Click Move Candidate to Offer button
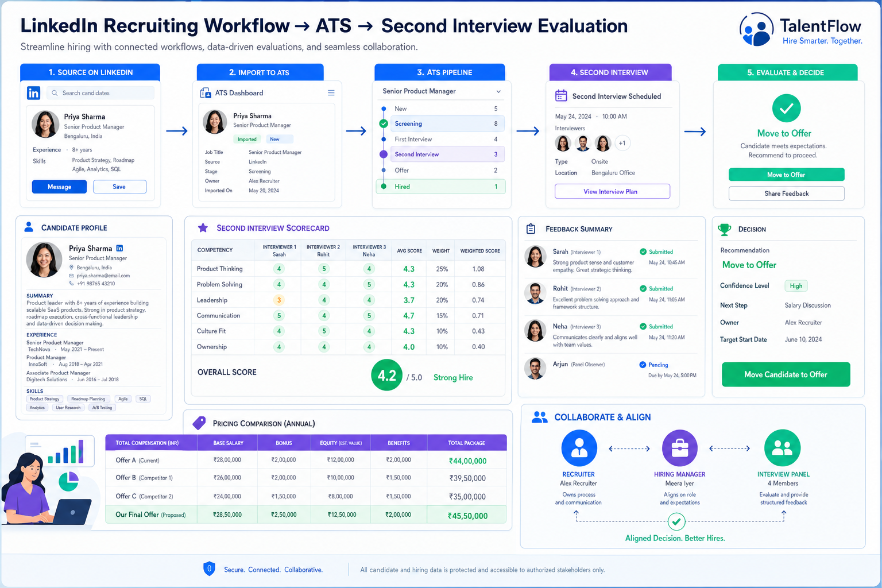 (x=786, y=374)
